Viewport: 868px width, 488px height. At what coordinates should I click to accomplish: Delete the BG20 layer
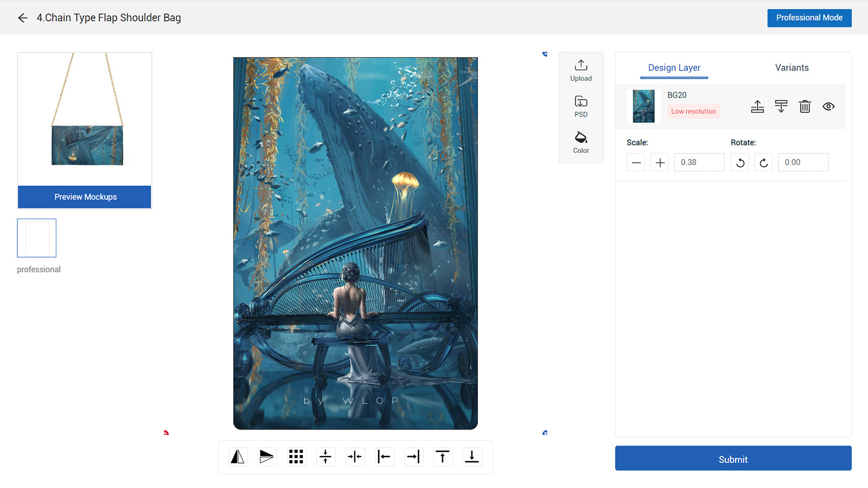pos(805,106)
